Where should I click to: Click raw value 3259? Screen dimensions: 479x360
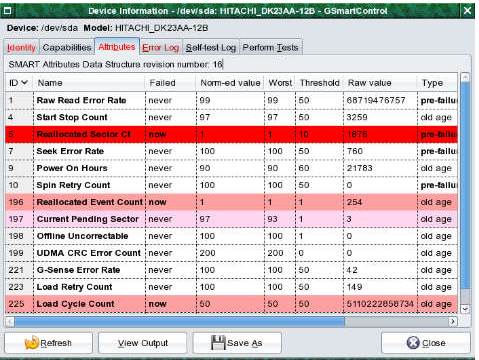click(x=357, y=117)
